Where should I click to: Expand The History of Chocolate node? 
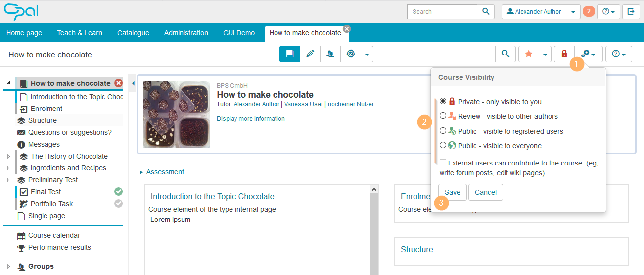[x=8, y=156]
